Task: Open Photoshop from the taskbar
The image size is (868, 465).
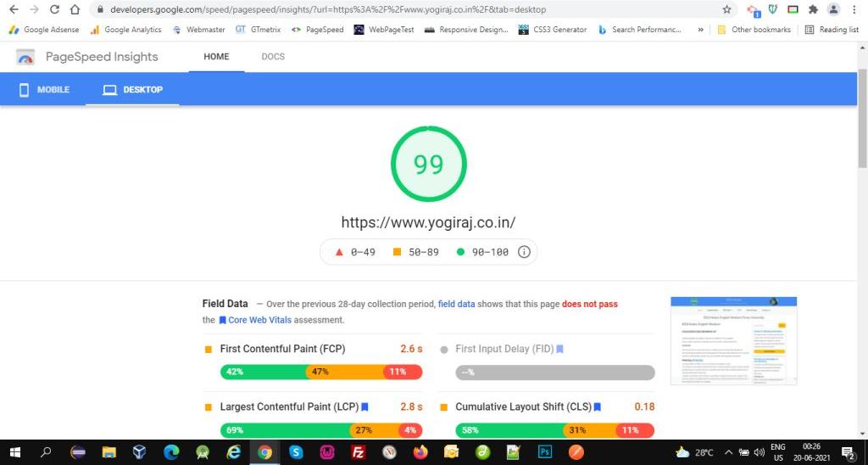Action: (x=545, y=452)
